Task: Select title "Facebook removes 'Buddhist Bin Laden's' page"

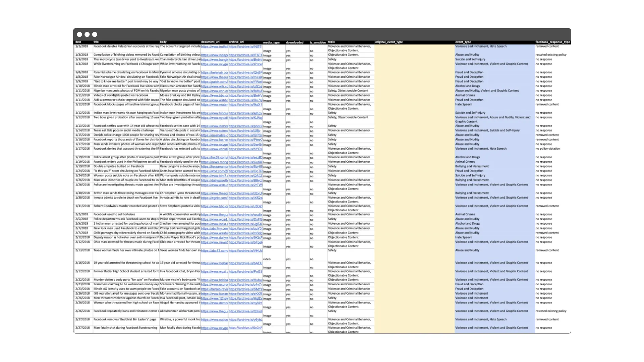Action: coord(125,319)
